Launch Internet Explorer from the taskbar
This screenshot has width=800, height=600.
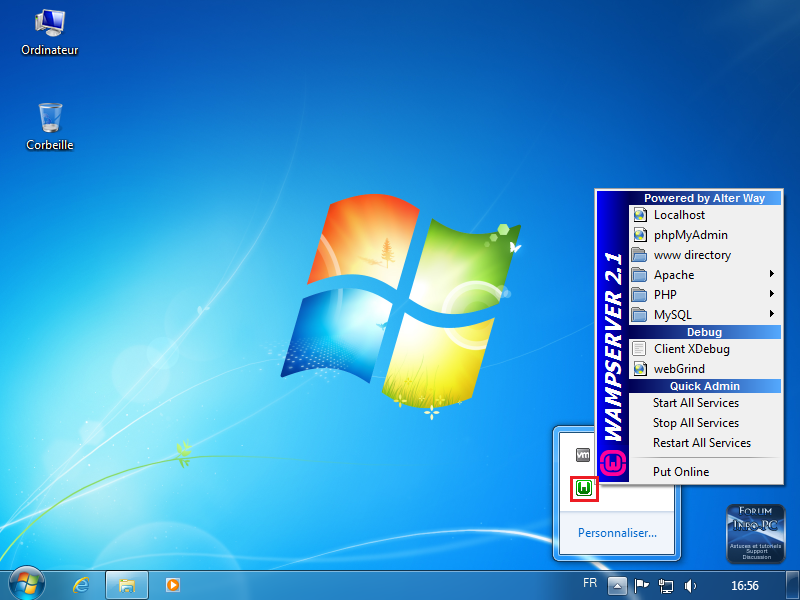tap(81, 585)
